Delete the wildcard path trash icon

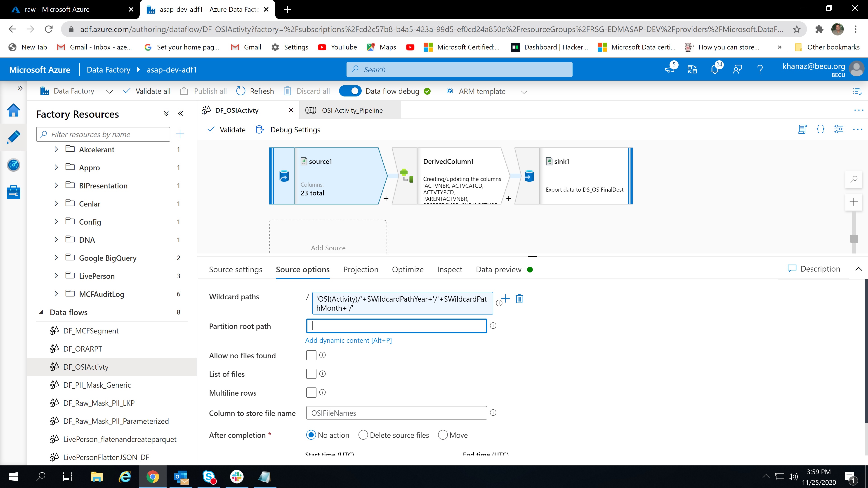[519, 298]
